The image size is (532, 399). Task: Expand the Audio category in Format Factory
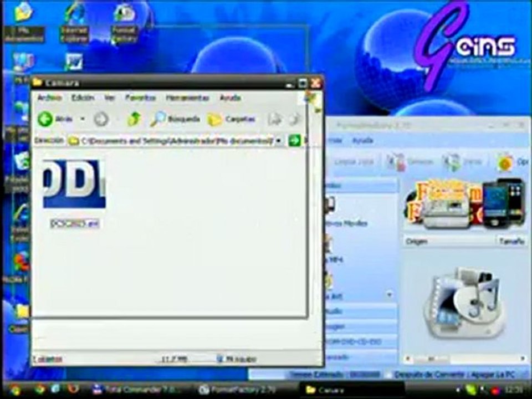tap(361, 311)
